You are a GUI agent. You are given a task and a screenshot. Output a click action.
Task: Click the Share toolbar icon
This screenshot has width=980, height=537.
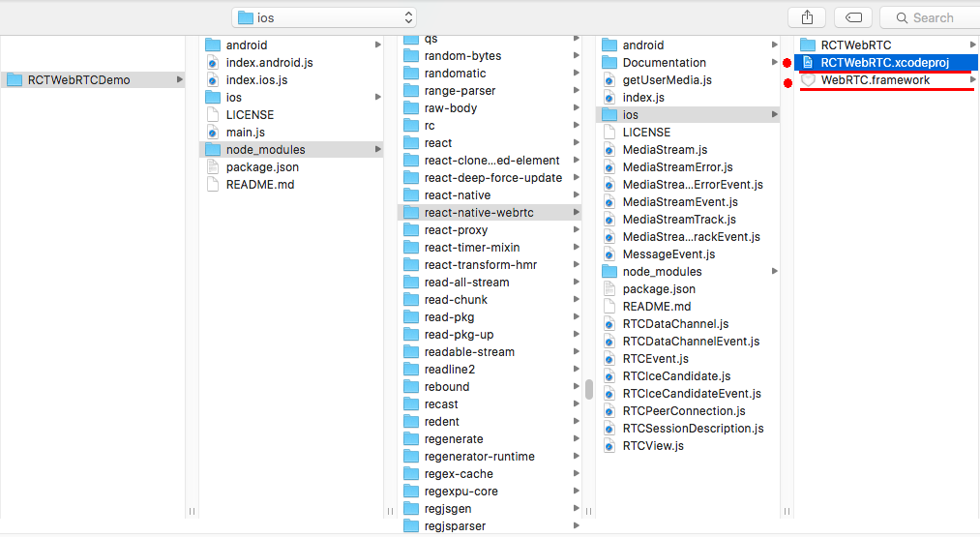click(x=807, y=17)
